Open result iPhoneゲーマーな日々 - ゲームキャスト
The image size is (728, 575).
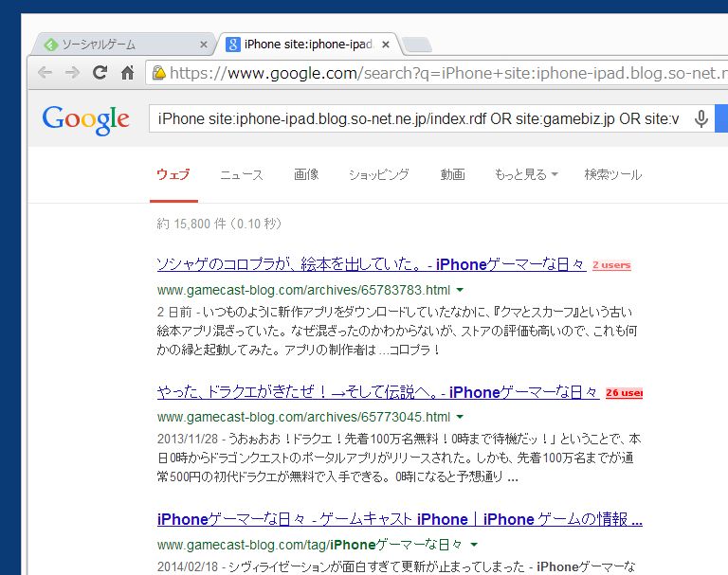pos(400,519)
